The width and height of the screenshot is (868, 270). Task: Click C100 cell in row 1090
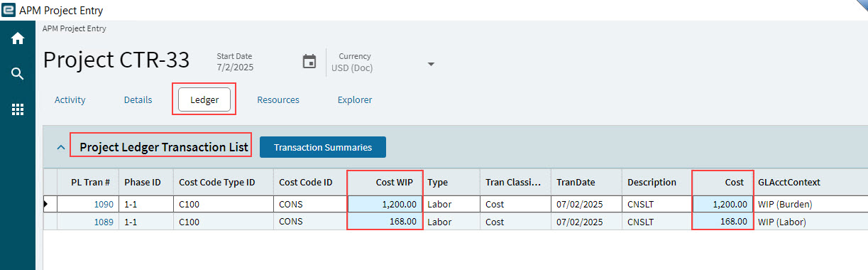pyautogui.click(x=223, y=204)
